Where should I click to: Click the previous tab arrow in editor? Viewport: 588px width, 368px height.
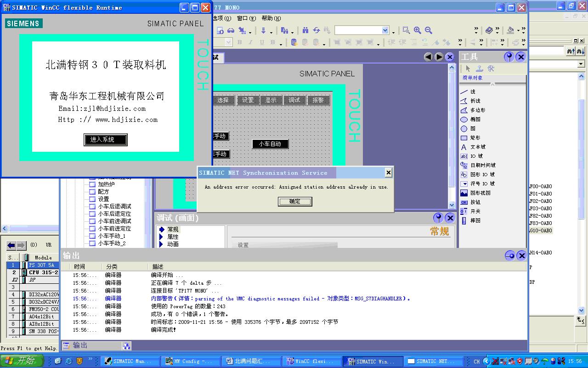tap(428, 57)
